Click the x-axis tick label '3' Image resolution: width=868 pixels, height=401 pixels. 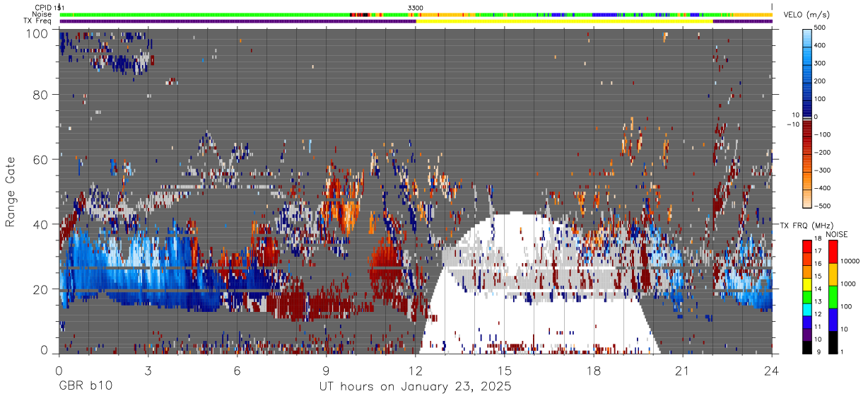[x=148, y=371]
